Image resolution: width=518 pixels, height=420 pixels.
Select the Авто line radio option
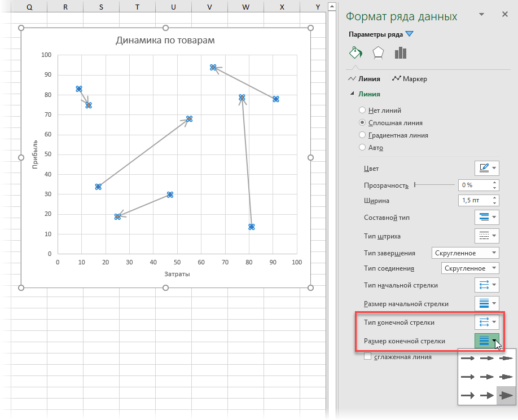pos(362,148)
